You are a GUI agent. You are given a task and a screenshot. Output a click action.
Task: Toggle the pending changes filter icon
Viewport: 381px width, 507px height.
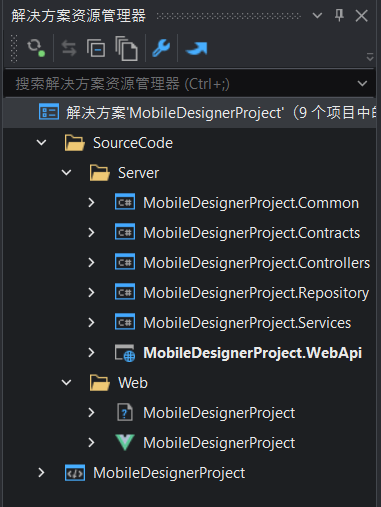tap(36, 48)
